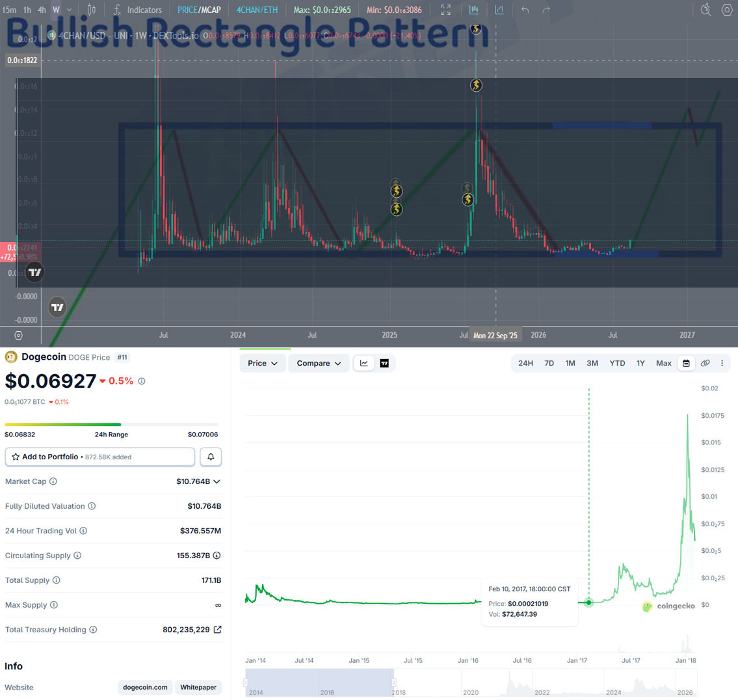Click info icon next to Total Treasury Holding

pos(93,629)
